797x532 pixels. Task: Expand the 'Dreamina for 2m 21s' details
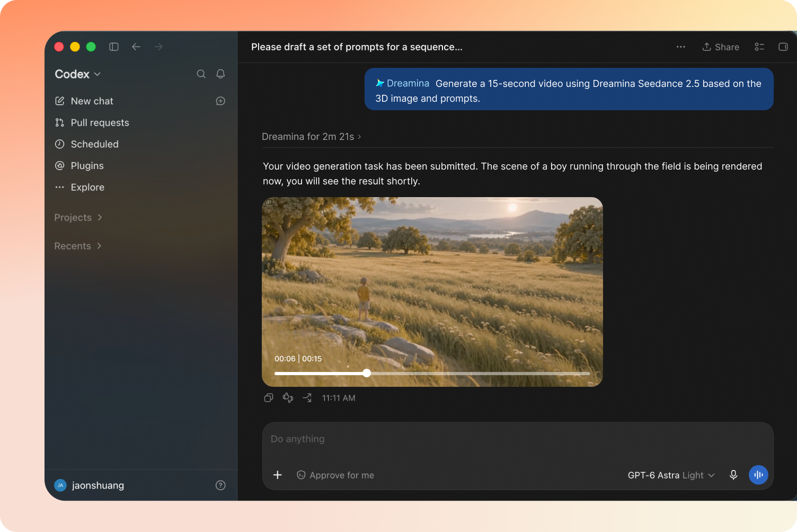[312, 137]
